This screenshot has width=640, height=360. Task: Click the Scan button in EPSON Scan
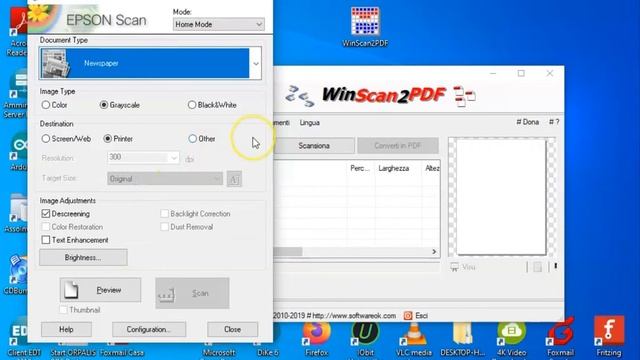[x=192, y=293]
